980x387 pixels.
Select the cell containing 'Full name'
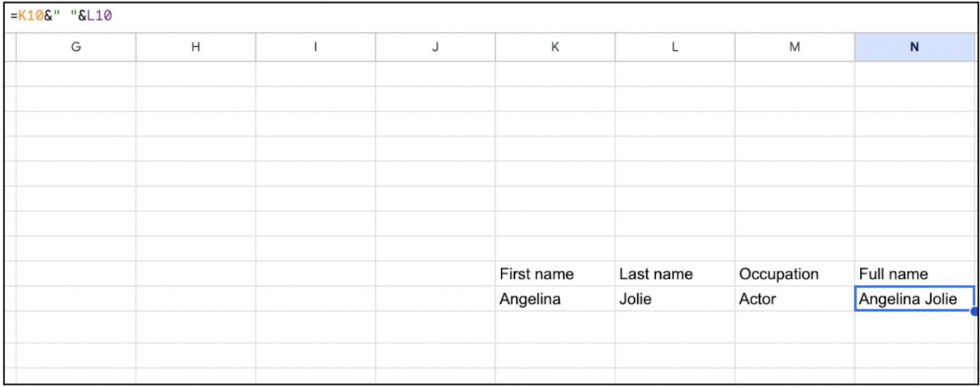coord(914,273)
